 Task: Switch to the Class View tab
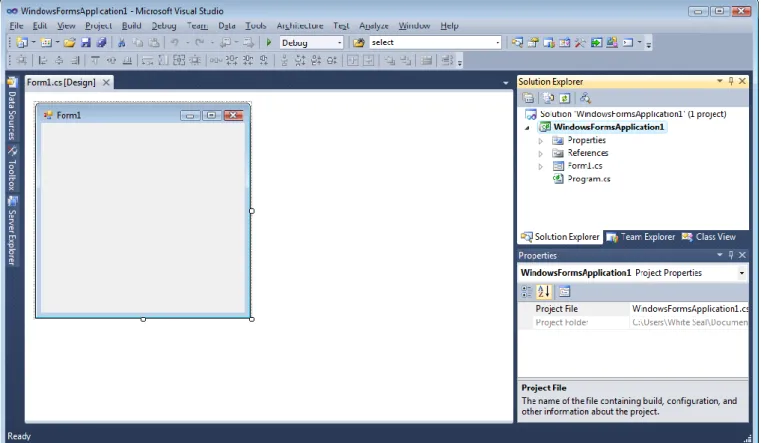(709, 237)
